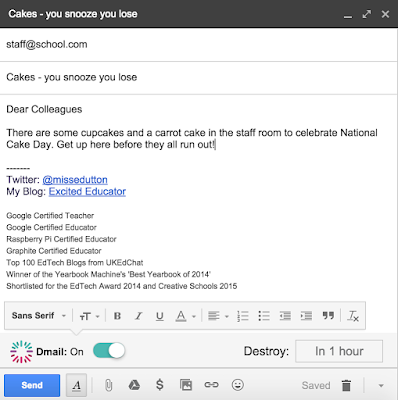The height and width of the screenshot is (400, 398).
Task: Insert an emoticon
Action: (237, 385)
